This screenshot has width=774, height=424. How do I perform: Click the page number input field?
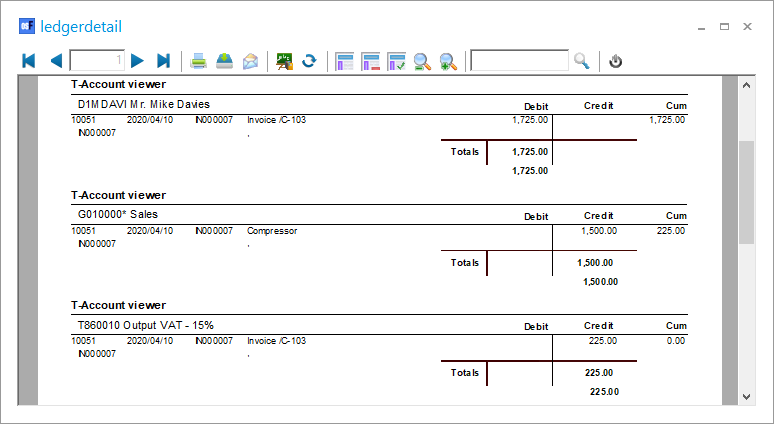click(x=97, y=61)
